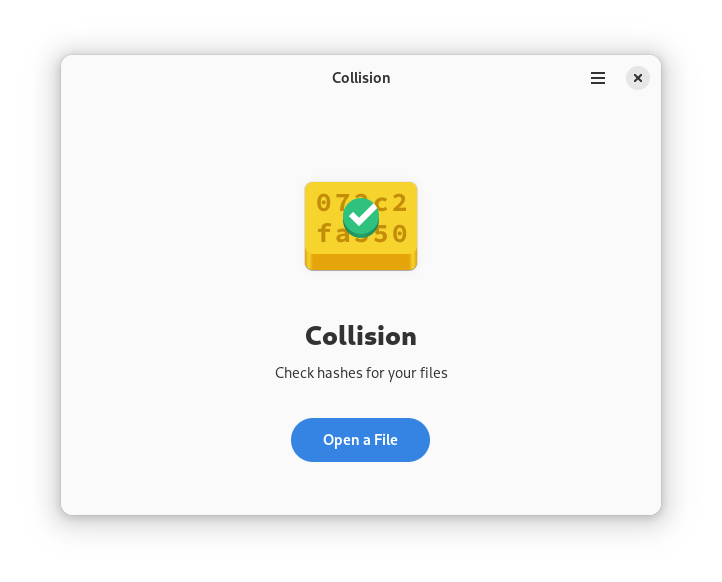Click the yellow Collision app logo
The height and width of the screenshot is (582, 722).
tap(361, 226)
